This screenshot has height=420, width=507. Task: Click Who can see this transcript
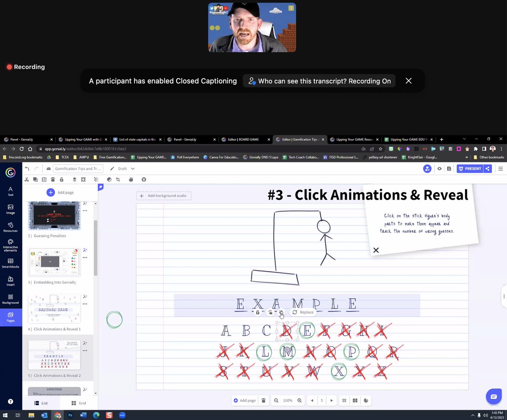tap(319, 81)
